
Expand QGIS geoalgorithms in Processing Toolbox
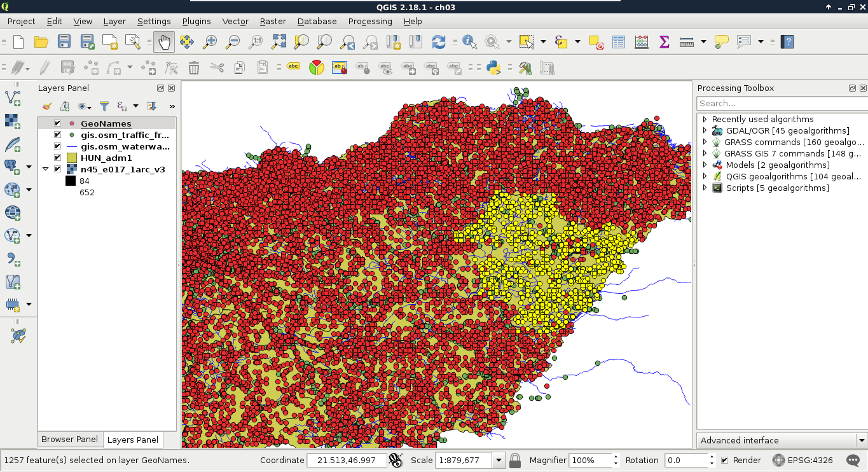coord(705,176)
